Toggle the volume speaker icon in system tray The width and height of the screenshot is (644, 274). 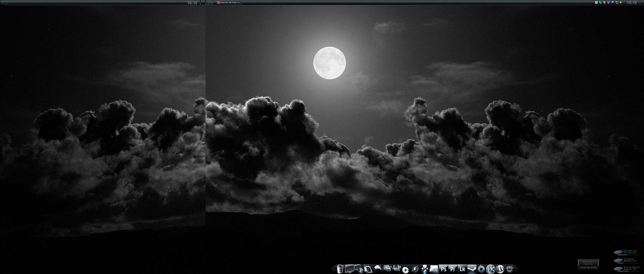621,3
